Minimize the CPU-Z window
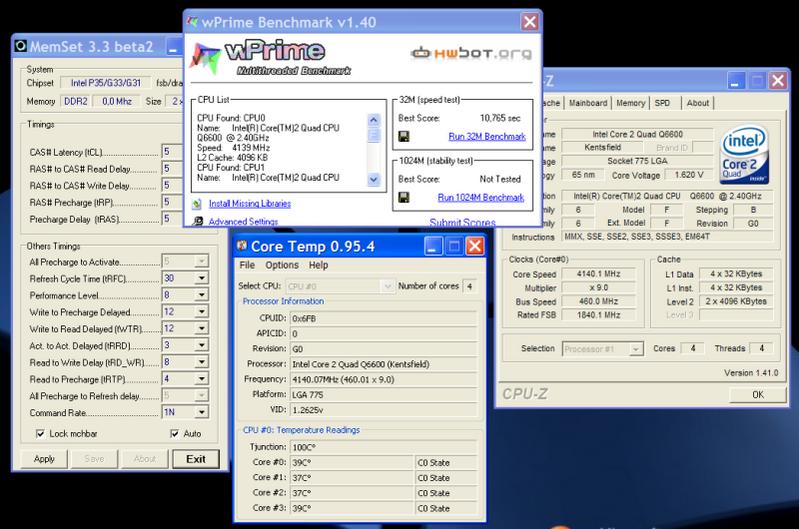Image resolution: width=799 pixels, height=529 pixels. (x=735, y=81)
